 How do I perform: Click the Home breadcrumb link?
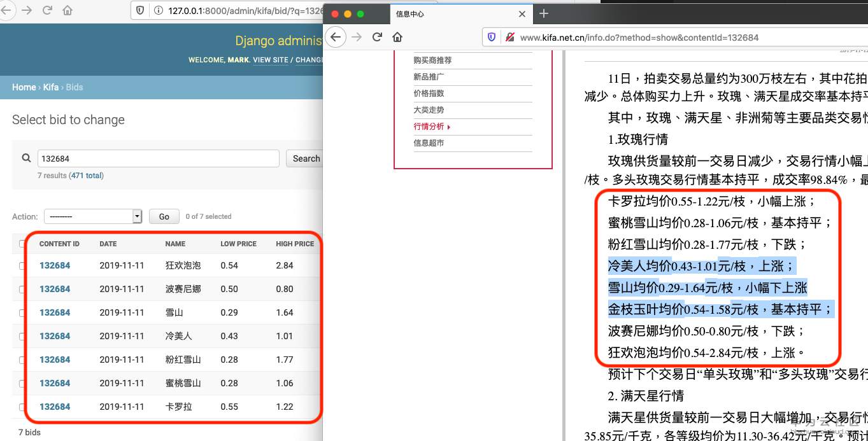coord(24,87)
